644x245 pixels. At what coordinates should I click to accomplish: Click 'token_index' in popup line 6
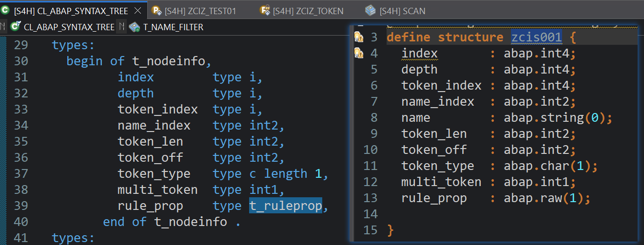(441, 85)
